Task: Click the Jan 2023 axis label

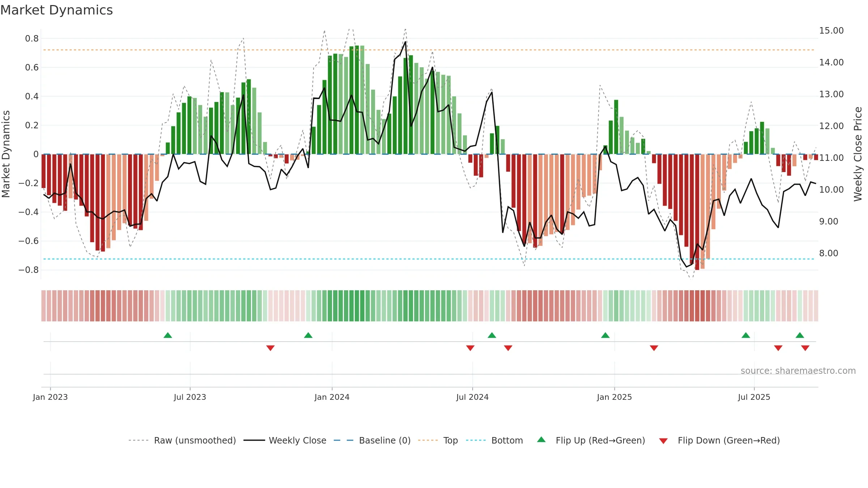Action: click(x=50, y=397)
